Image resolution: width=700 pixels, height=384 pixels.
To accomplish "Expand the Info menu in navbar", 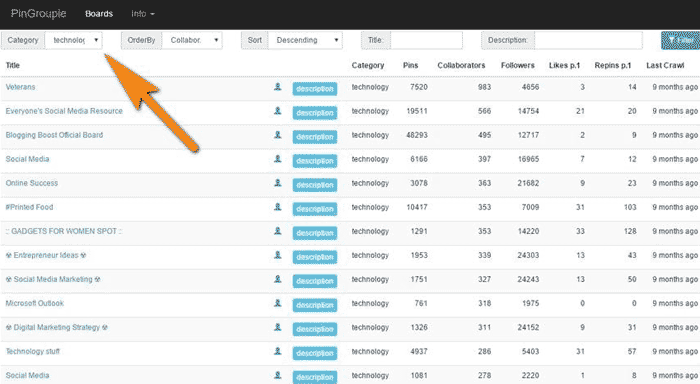I will click(143, 14).
